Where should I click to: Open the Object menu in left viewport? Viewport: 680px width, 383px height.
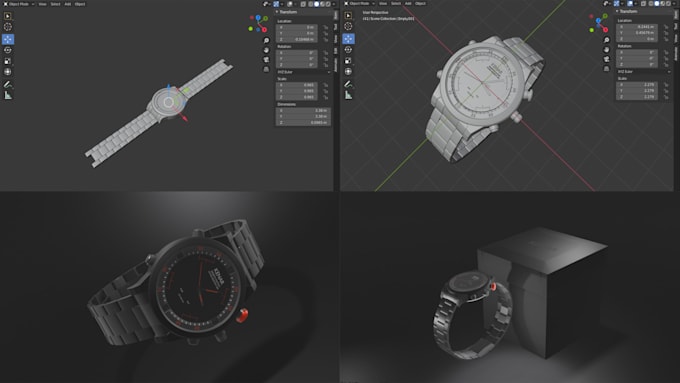pyautogui.click(x=80, y=4)
